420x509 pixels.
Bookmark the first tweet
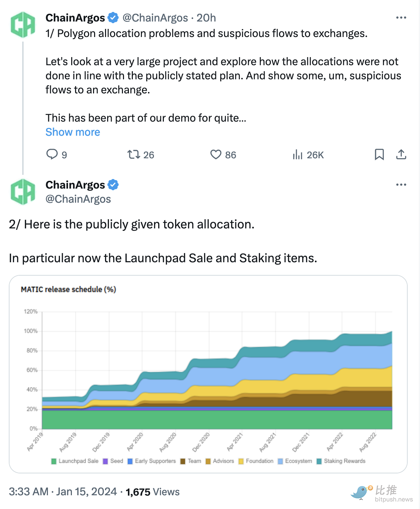[379, 154]
